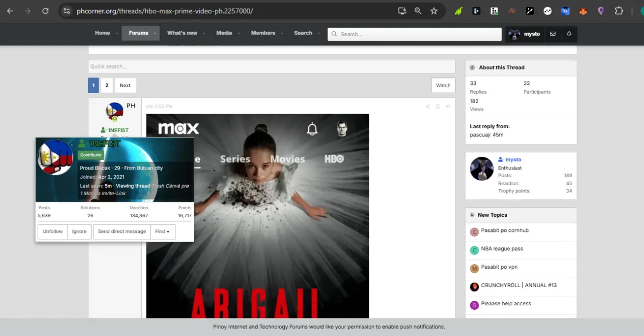Open the black slash extension icon
Viewport: 644px width, 336px height.
[530, 11]
